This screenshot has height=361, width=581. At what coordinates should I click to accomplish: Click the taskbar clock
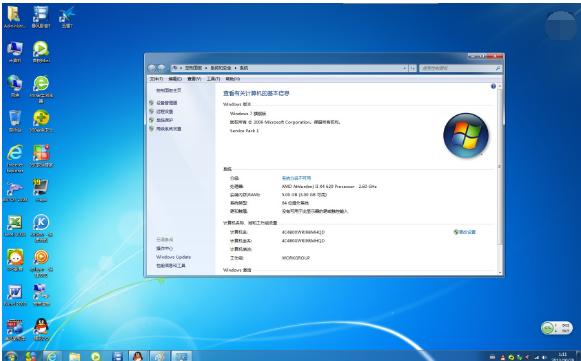click(562, 357)
